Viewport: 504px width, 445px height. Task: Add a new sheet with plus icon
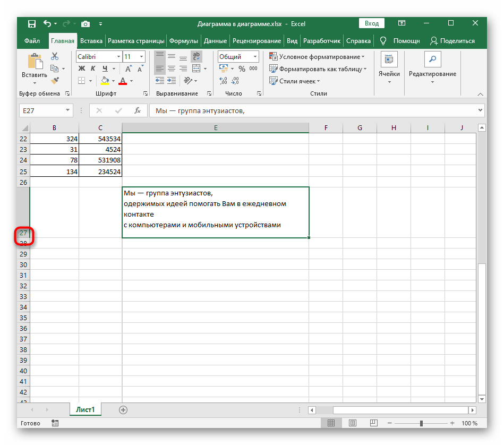123,410
